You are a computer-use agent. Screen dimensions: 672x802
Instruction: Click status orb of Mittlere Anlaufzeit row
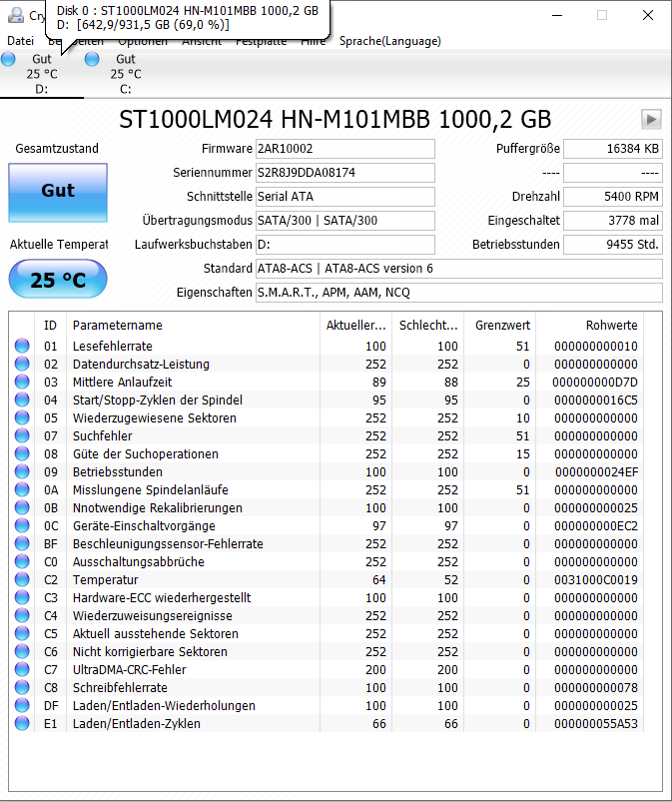point(22,382)
